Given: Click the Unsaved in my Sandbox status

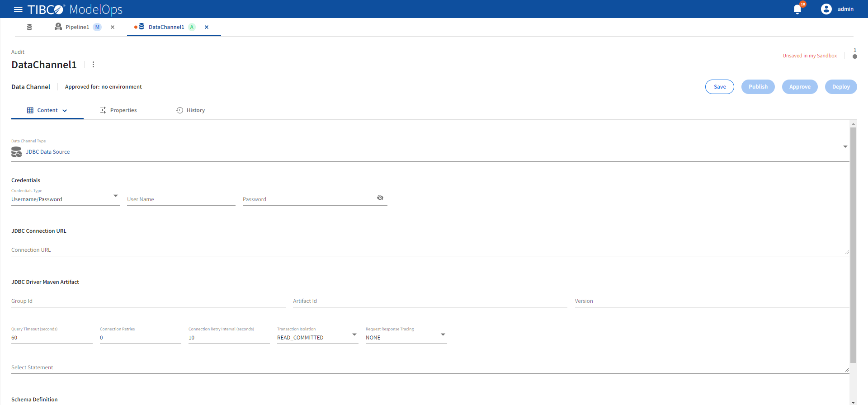Looking at the screenshot, I should click(810, 56).
